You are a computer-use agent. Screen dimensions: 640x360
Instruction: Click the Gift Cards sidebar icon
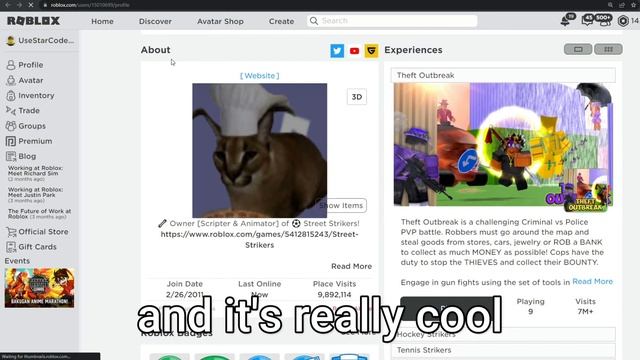pos(11,247)
